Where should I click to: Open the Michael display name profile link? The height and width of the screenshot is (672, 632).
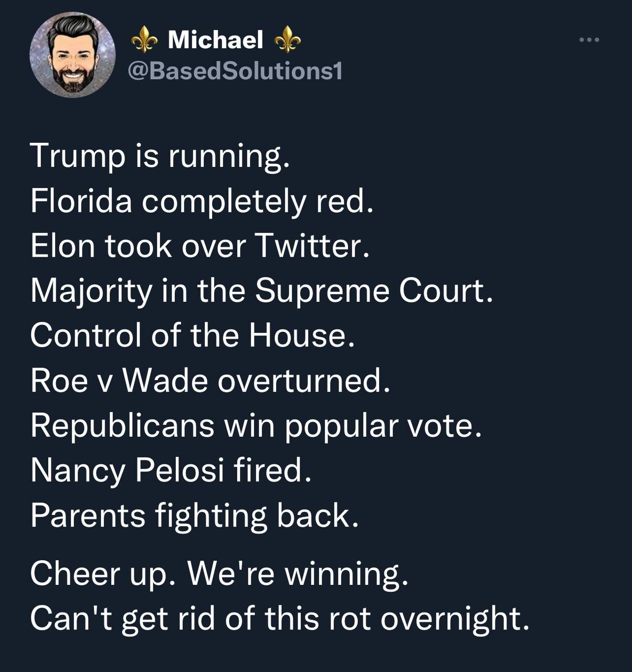216,40
